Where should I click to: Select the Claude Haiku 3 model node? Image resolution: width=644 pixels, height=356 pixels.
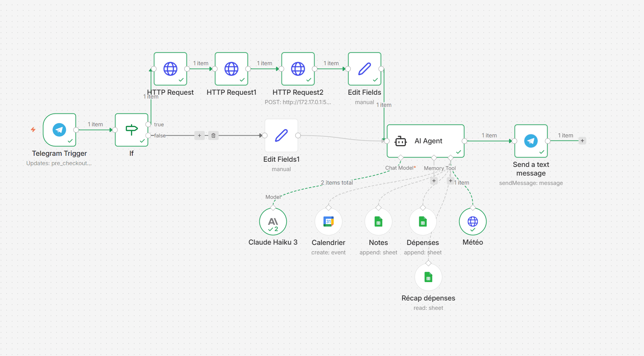click(273, 221)
